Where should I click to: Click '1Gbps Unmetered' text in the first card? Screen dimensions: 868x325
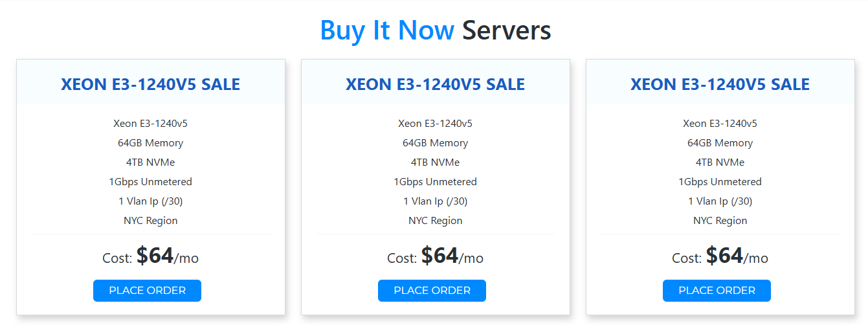coord(150,182)
